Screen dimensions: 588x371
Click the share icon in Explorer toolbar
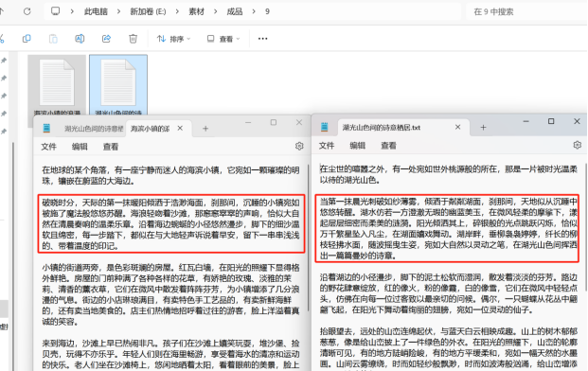point(106,39)
